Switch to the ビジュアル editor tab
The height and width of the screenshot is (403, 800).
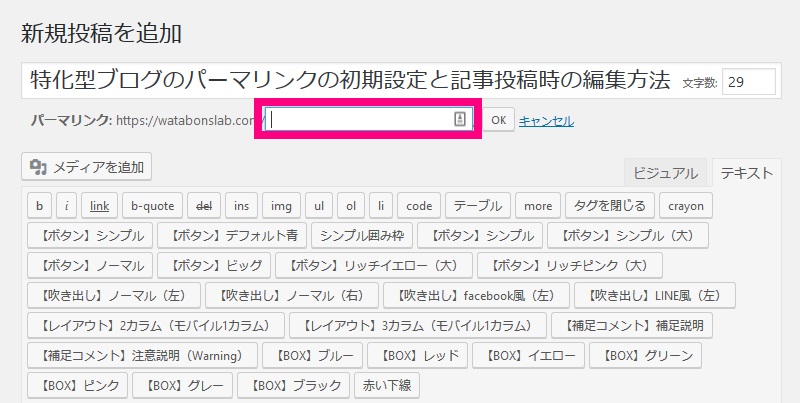pos(665,173)
